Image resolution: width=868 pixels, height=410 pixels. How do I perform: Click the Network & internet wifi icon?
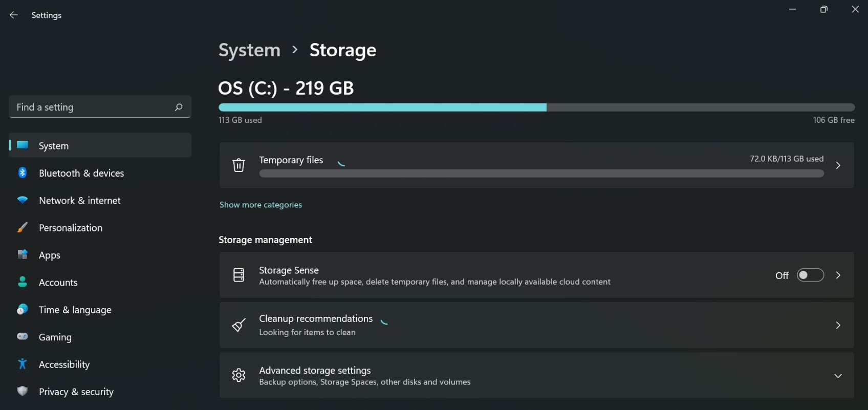(23, 200)
